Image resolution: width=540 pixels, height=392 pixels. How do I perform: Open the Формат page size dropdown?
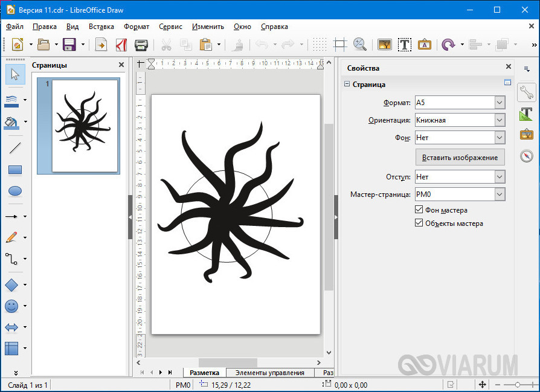click(499, 103)
